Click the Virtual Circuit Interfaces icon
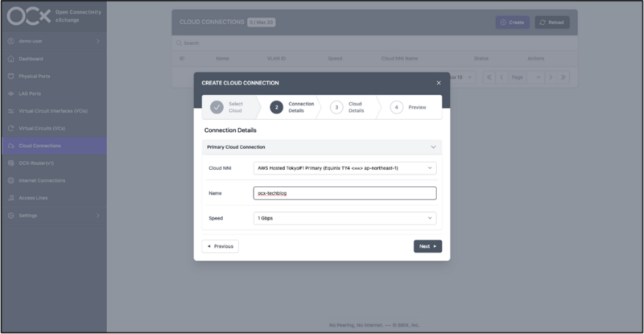 11,111
